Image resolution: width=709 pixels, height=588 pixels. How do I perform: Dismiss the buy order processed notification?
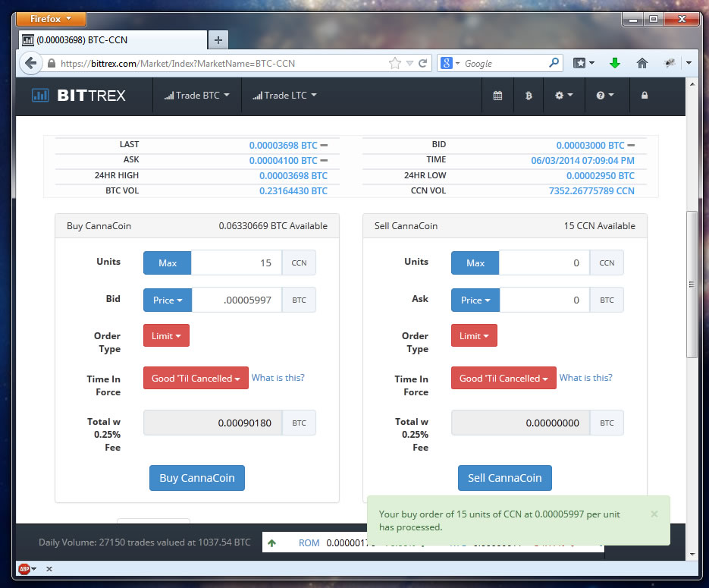pos(654,514)
